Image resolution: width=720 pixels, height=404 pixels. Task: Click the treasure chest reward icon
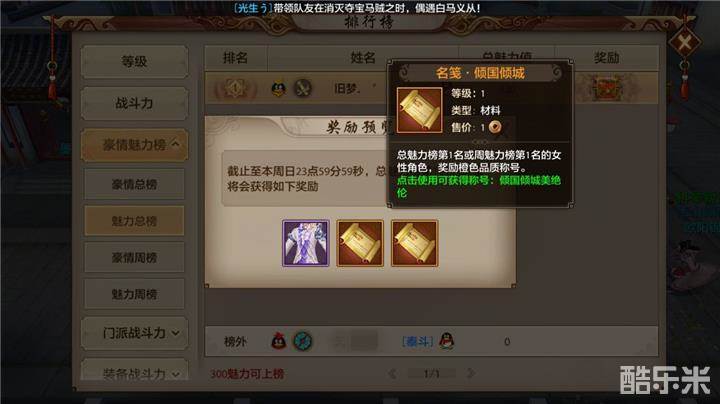pyautogui.click(x=607, y=88)
